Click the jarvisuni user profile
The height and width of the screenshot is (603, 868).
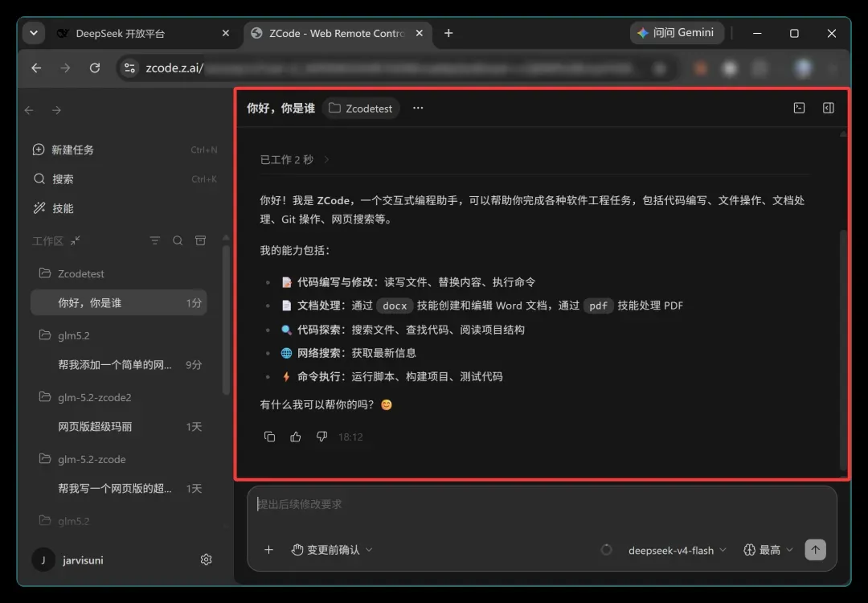tap(68, 560)
